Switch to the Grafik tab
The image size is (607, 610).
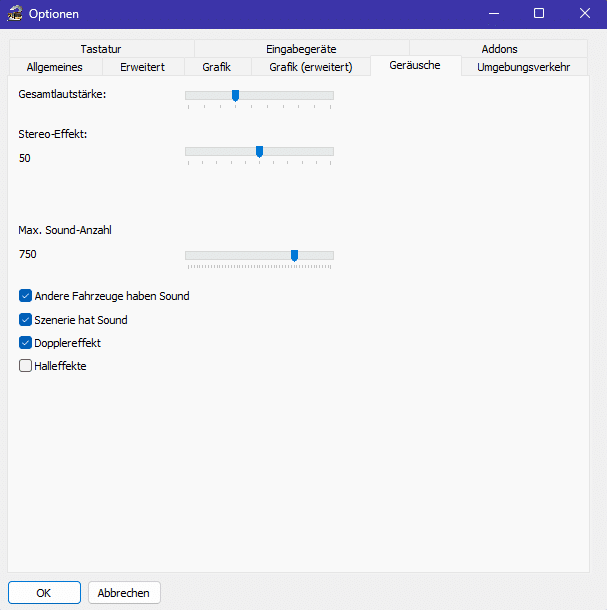coord(216,67)
